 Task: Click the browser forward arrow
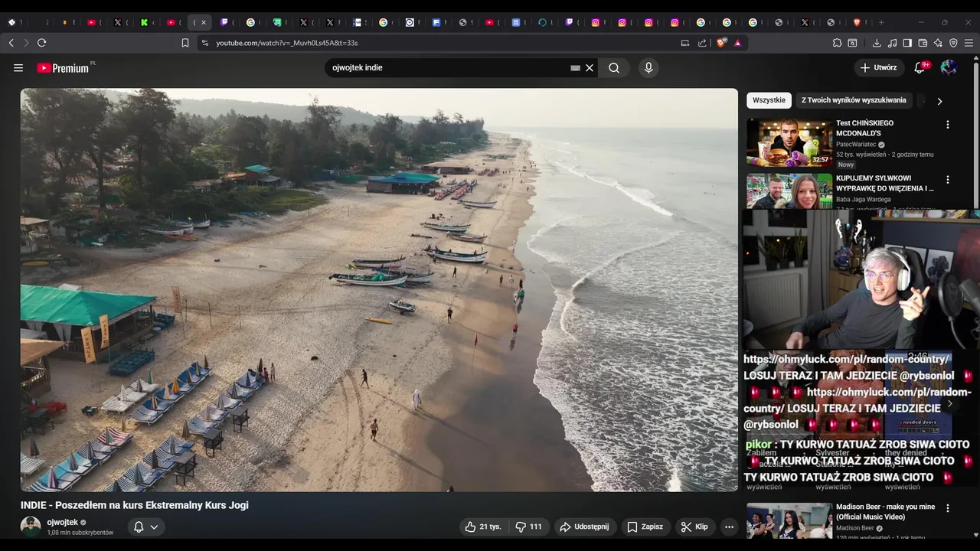click(26, 43)
